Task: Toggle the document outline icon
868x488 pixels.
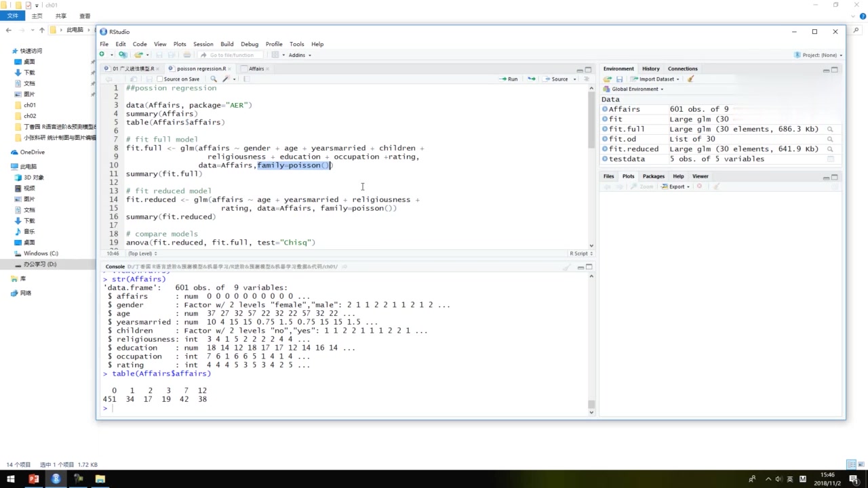Action: pos(587,79)
